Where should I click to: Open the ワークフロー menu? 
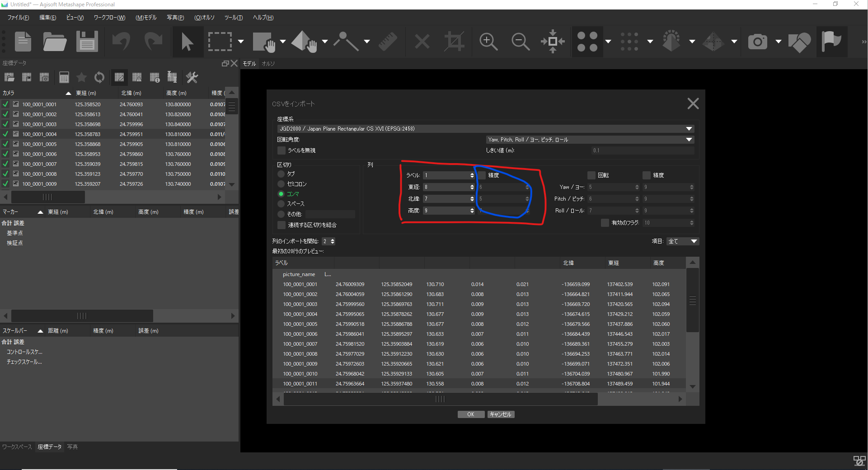(x=109, y=18)
